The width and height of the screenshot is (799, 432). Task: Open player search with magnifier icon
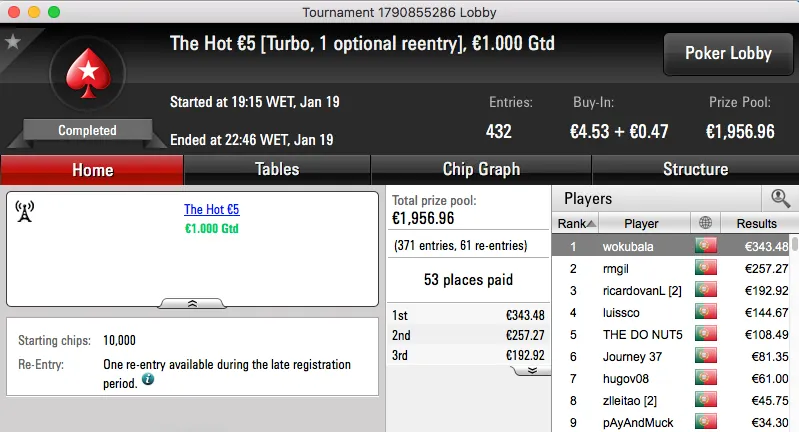tap(780, 198)
